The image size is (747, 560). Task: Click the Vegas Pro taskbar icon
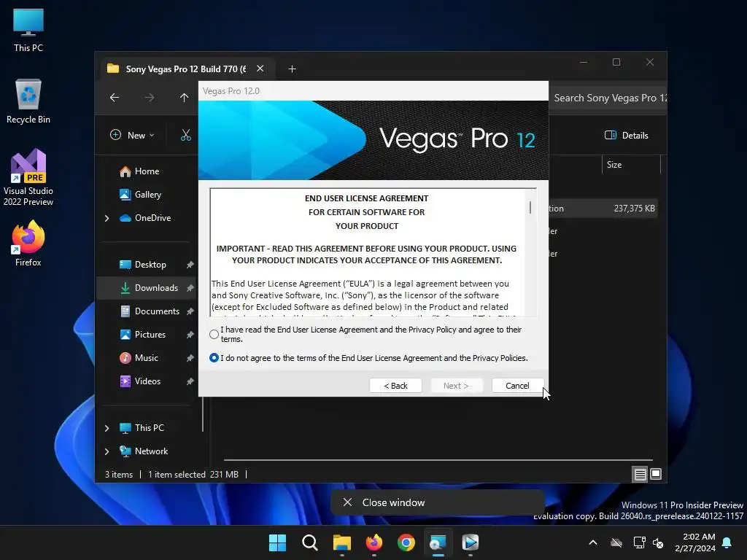[471, 542]
